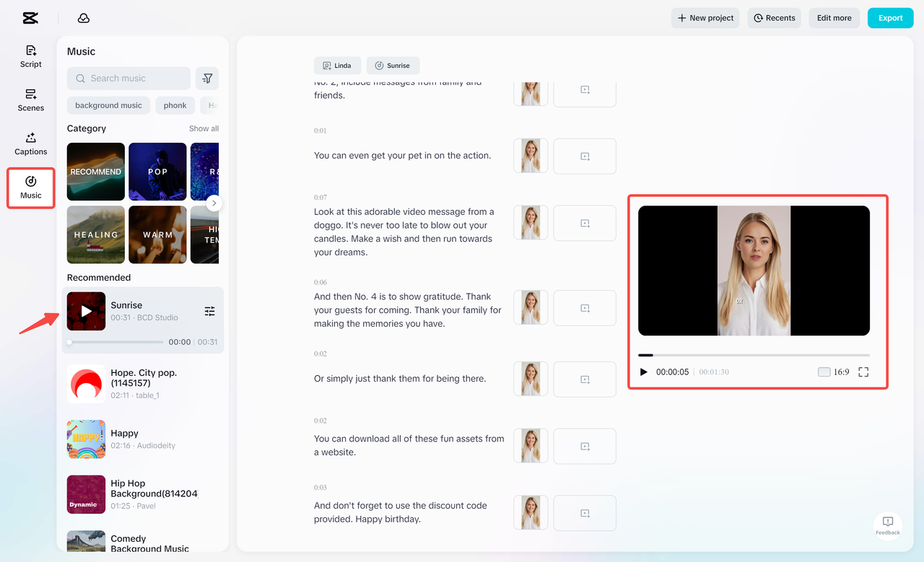The width and height of the screenshot is (924, 562).
Task: Select the "Happy" track by Audiodeity
Action: [143, 439]
